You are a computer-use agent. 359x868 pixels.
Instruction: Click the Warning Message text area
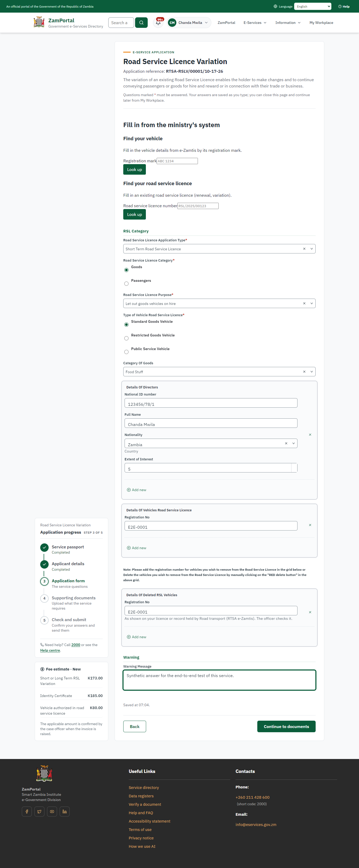(219, 680)
